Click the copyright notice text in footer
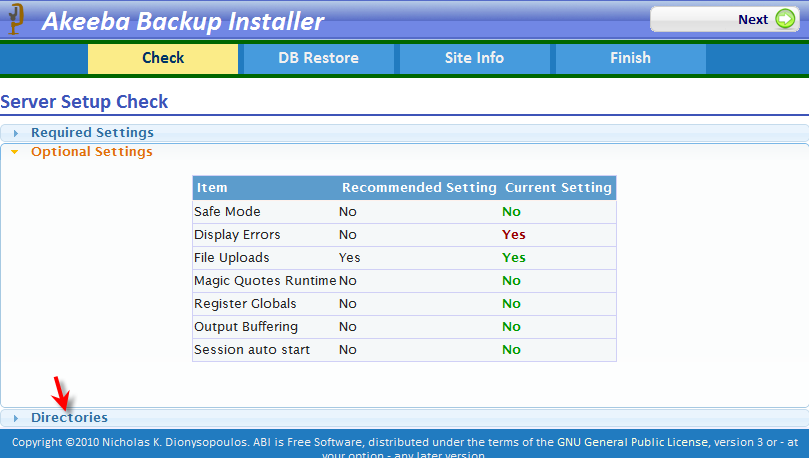The height and width of the screenshot is (458, 809). (x=404, y=448)
